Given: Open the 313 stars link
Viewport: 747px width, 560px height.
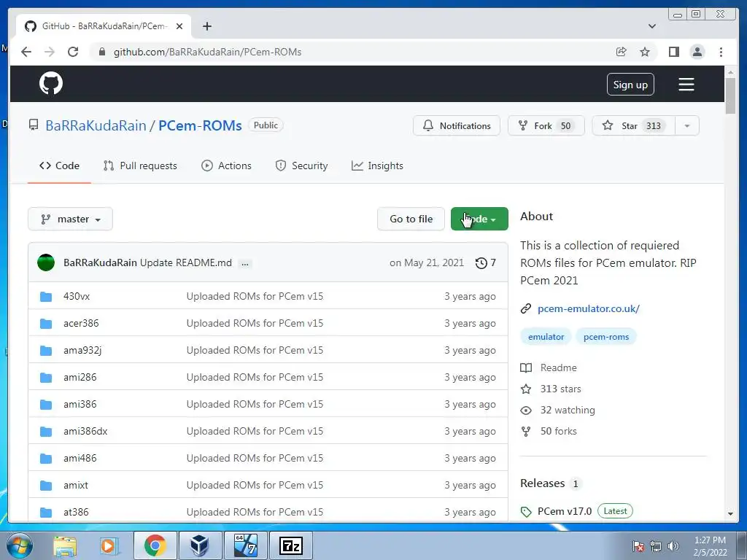Looking at the screenshot, I should click(x=551, y=389).
